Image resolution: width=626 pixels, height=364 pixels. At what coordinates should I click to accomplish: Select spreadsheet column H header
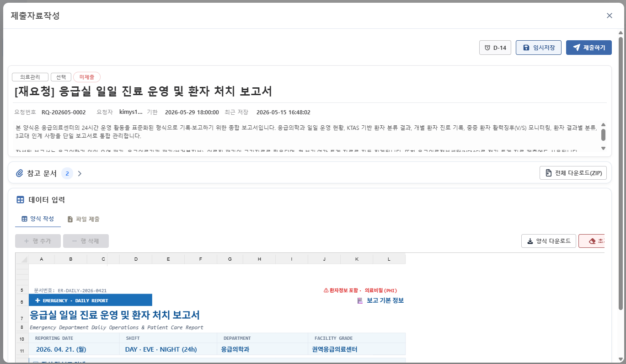pos(259,259)
